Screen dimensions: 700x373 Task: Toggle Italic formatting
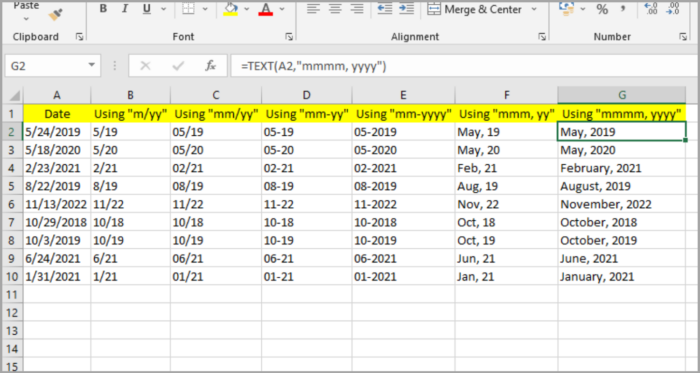pyautogui.click(x=125, y=9)
